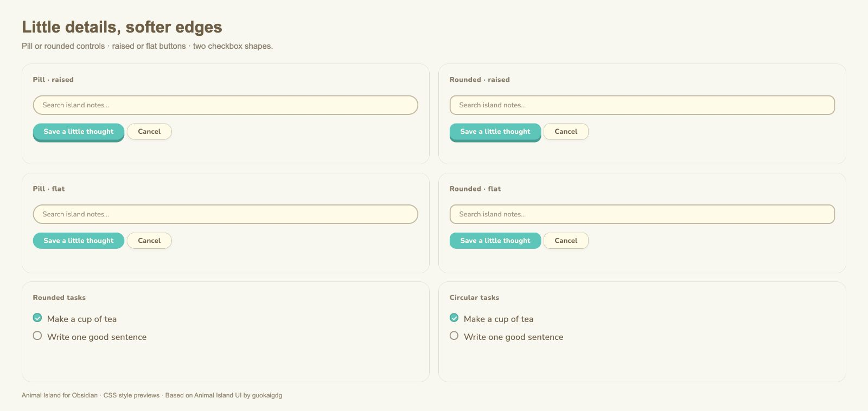Click the 'Pill · flat' card label
This screenshot has height=411, width=868.
coord(49,189)
